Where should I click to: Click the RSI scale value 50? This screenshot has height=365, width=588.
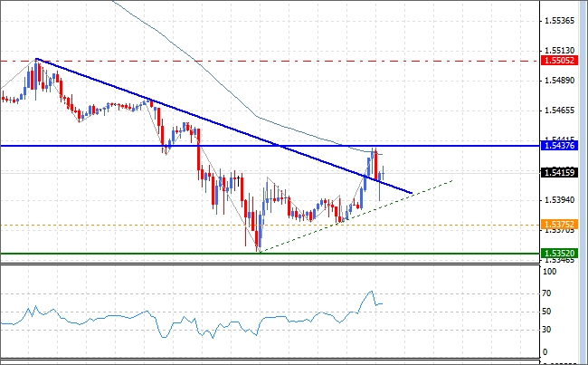(x=546, y=312)
